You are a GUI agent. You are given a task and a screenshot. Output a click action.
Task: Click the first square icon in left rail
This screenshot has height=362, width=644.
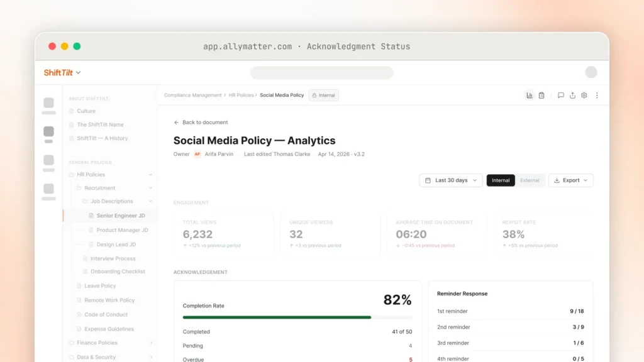48,102
